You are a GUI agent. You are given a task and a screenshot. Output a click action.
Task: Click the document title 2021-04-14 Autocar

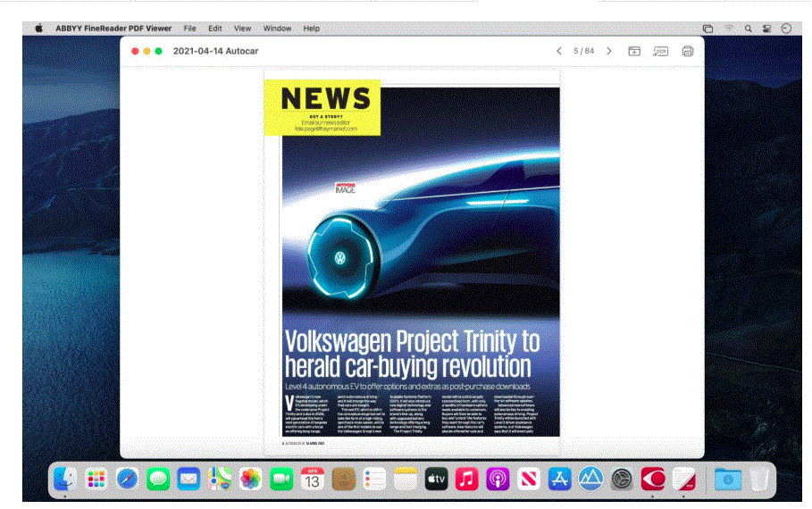(x=215, y=51)
